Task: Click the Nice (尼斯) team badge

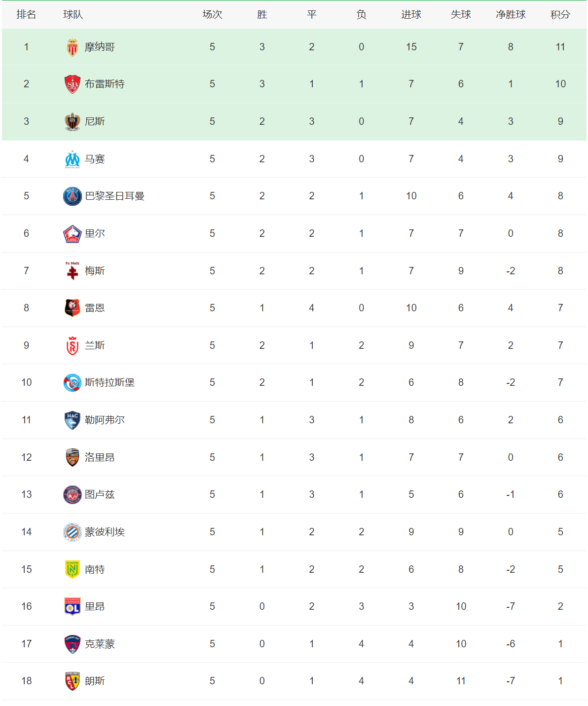Action: [x=73, y=122]
